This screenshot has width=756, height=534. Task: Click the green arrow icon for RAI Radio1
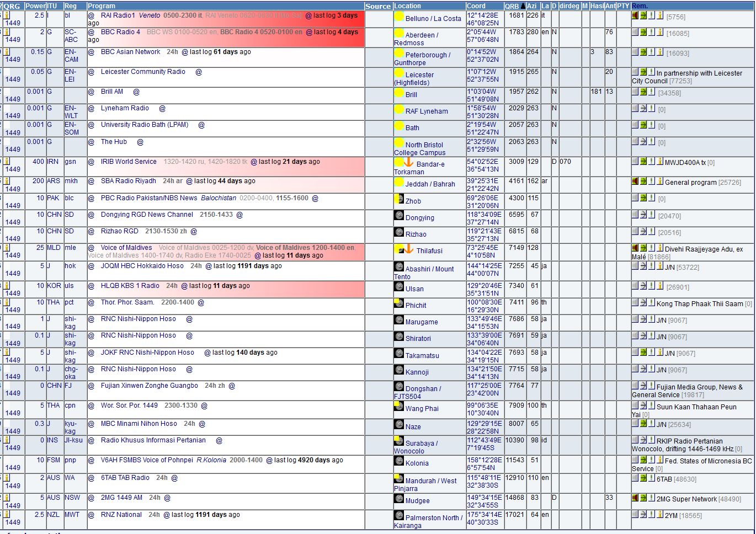pyautogui.click(x=643, y=15)
